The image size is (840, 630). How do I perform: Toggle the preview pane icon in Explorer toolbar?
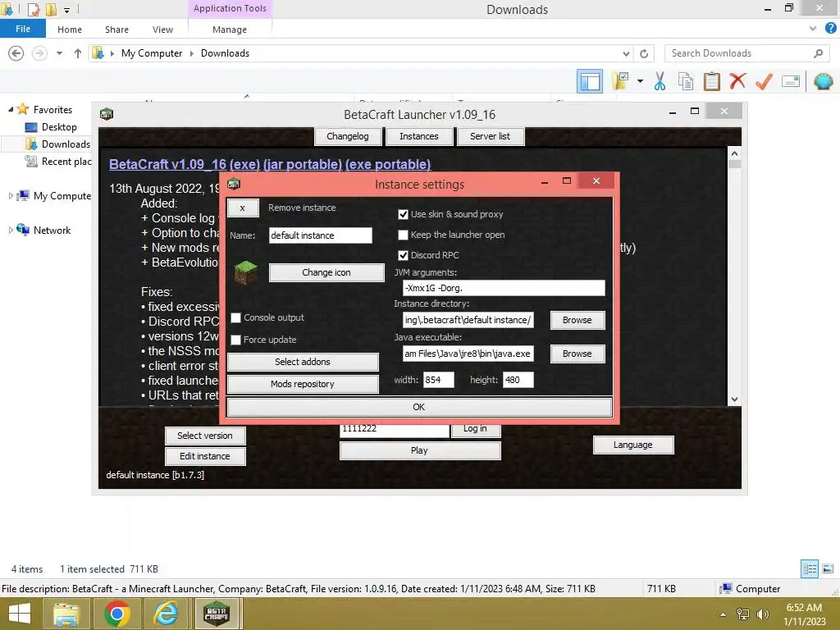point(589,81)
